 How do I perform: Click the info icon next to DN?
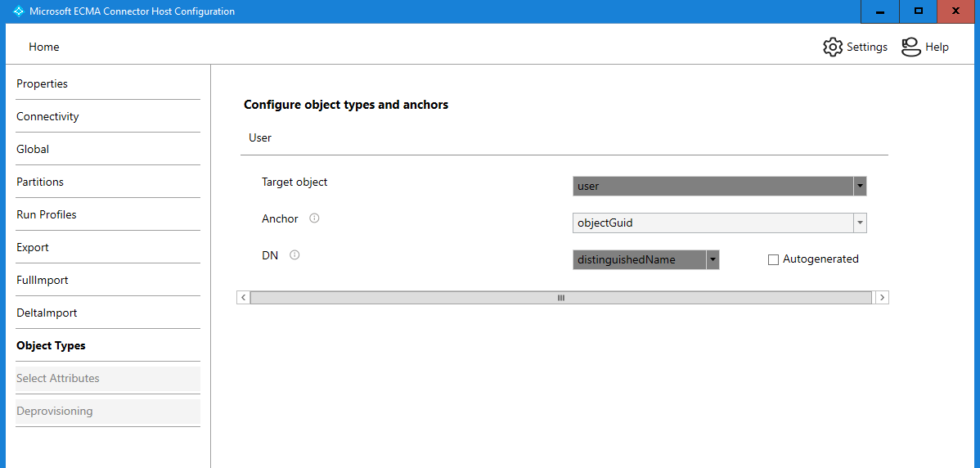294,255
